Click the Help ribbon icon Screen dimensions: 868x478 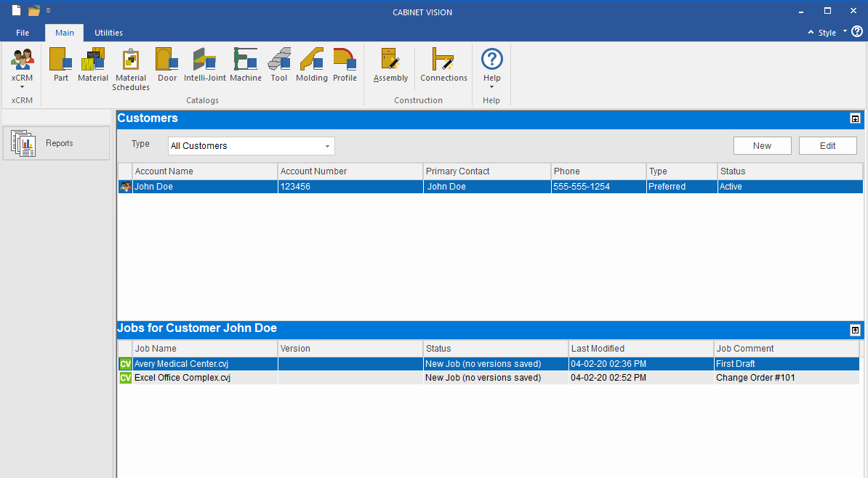click(491, 59)
